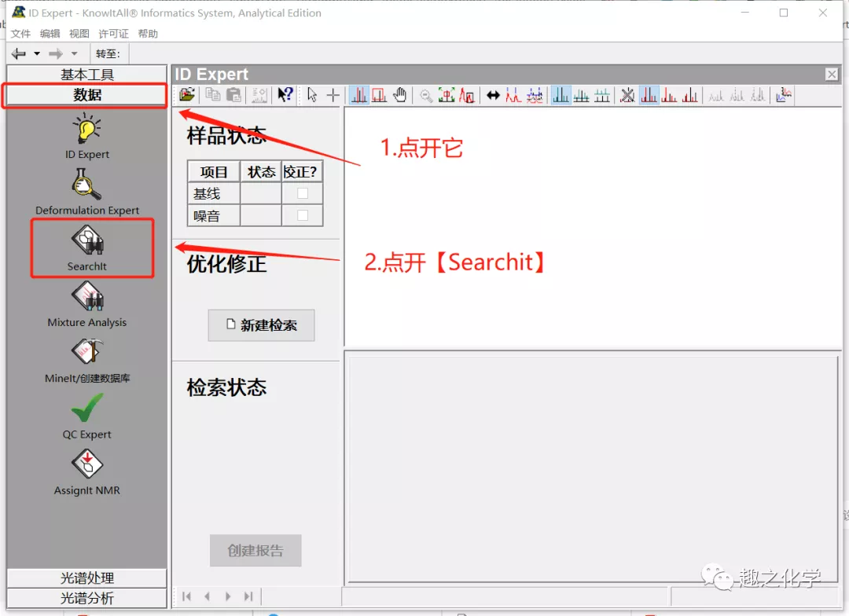The width and height of the screenshot is (849, 616).
Task: Close the ID Expert panel
Action: [x=832, y=74]
